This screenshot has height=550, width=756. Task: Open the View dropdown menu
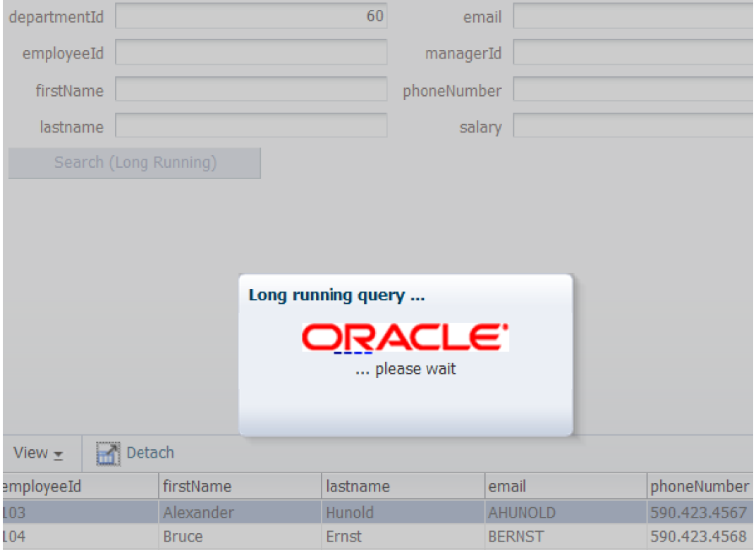(39, 453)
